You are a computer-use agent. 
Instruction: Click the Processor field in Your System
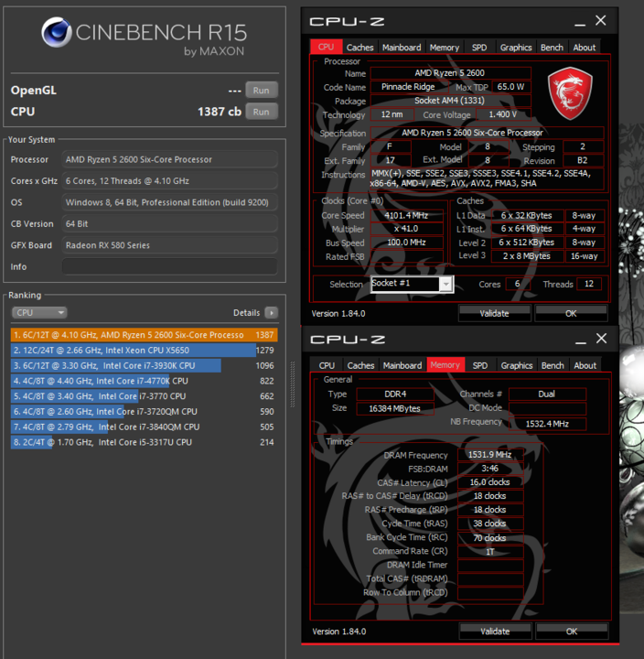(x=170, y=159)
